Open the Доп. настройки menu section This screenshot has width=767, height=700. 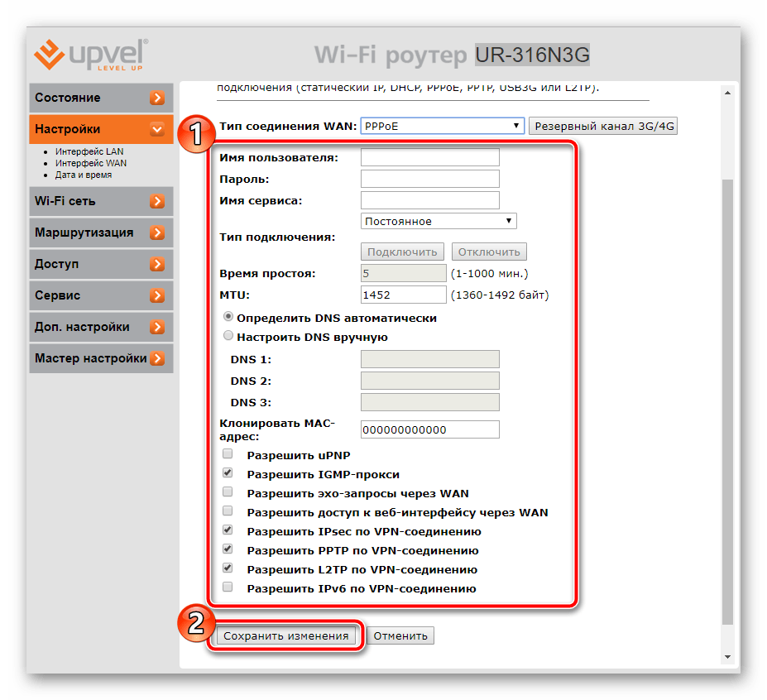coord(101,327)
